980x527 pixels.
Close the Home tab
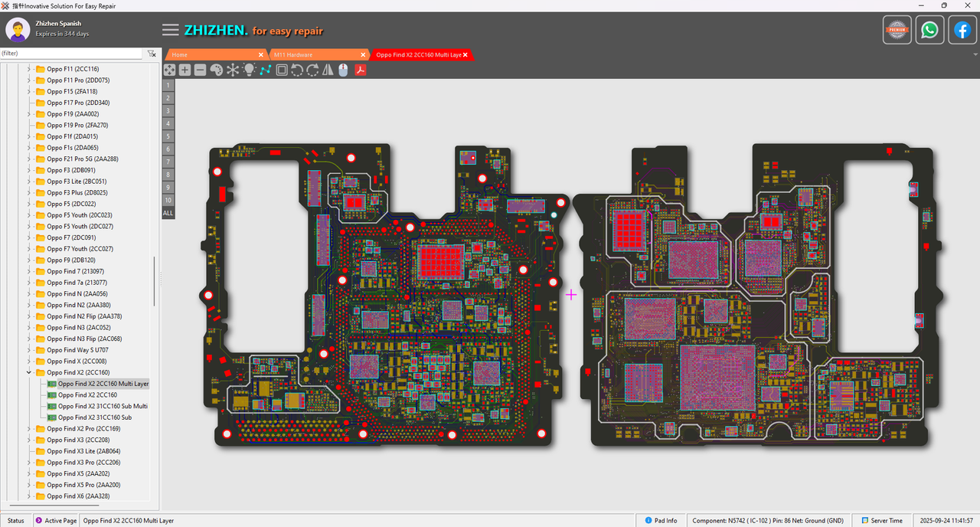point(260,54)
